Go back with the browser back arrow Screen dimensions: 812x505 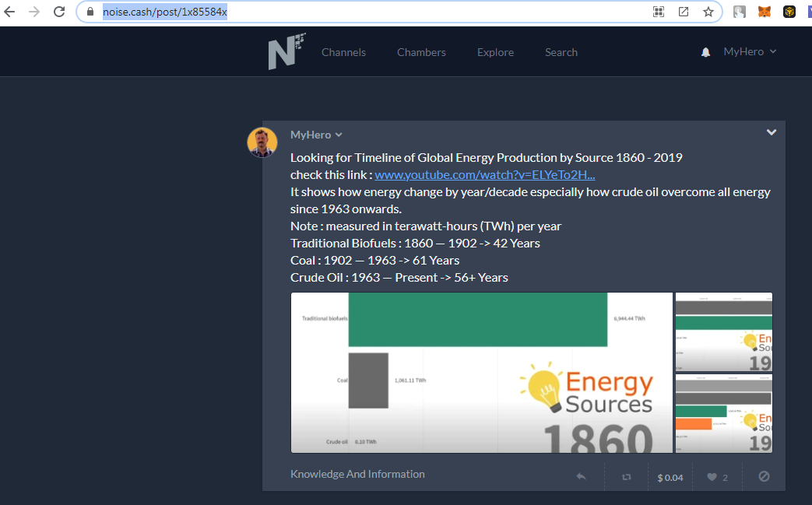[9, 12]
